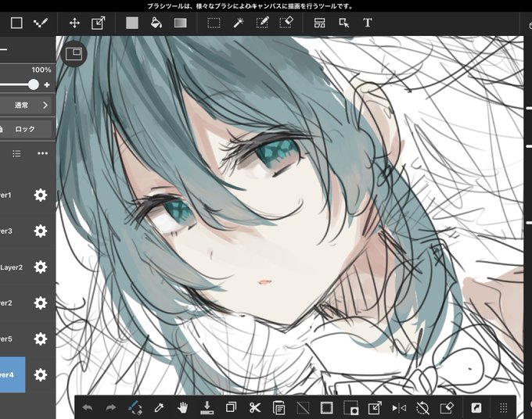Open the settings gear for Layer5
The image size is (532, 419).
coord(41,339)
